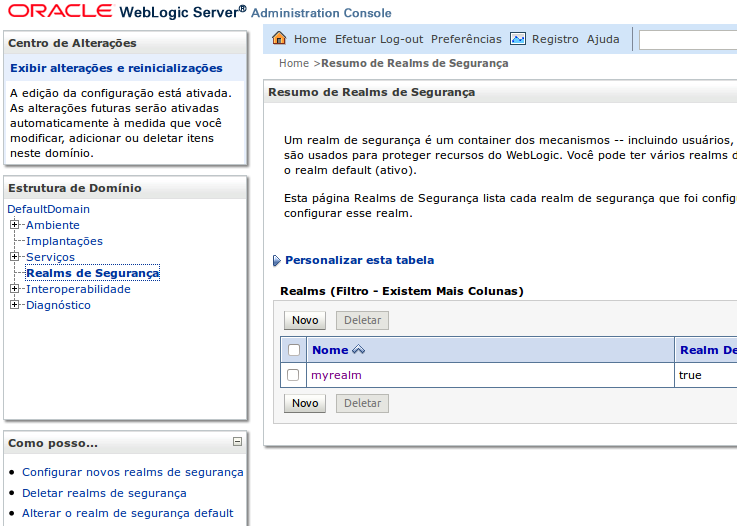Image resolution: width=737 pixels, height=526 pixels.
Task: Expand the Interoperabilidade tree node
Action: point(15,289)
